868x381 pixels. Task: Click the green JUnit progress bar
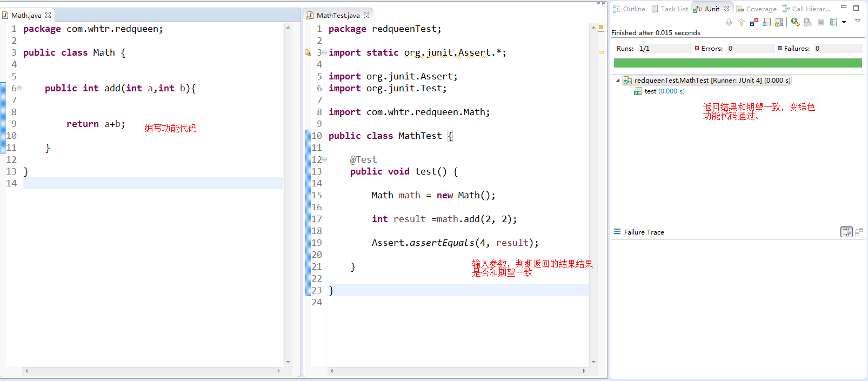tap(738, 63)
